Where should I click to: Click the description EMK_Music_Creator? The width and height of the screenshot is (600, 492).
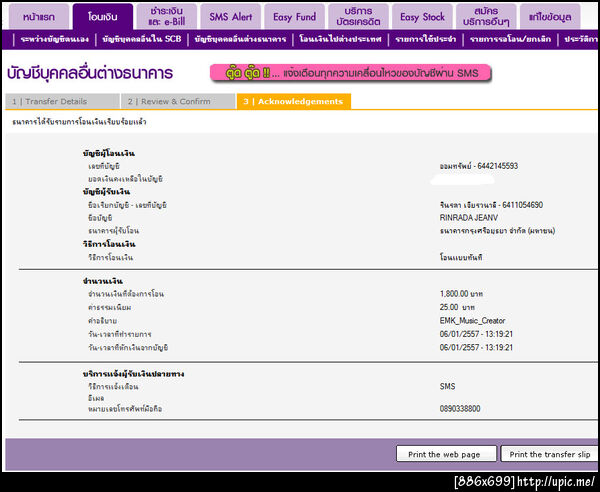(472, 321)
